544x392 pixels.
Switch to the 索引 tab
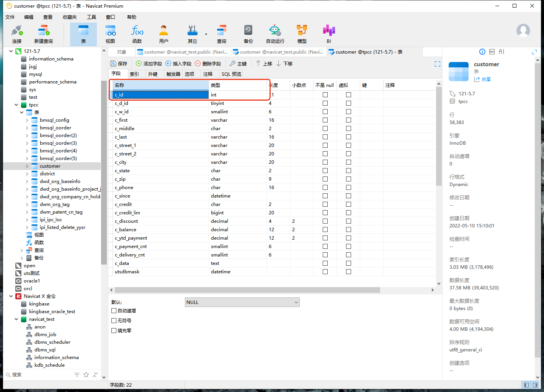(x=134, y=74)
